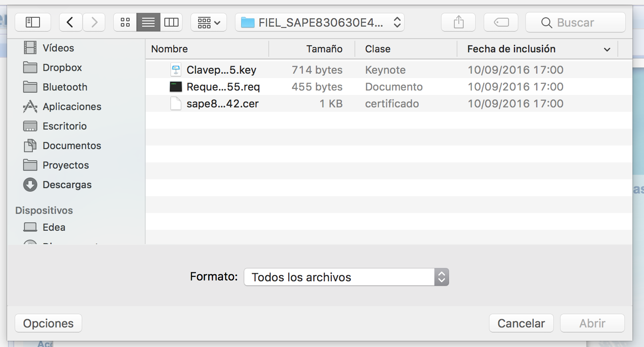Go back to previous folder

point(70,22)
